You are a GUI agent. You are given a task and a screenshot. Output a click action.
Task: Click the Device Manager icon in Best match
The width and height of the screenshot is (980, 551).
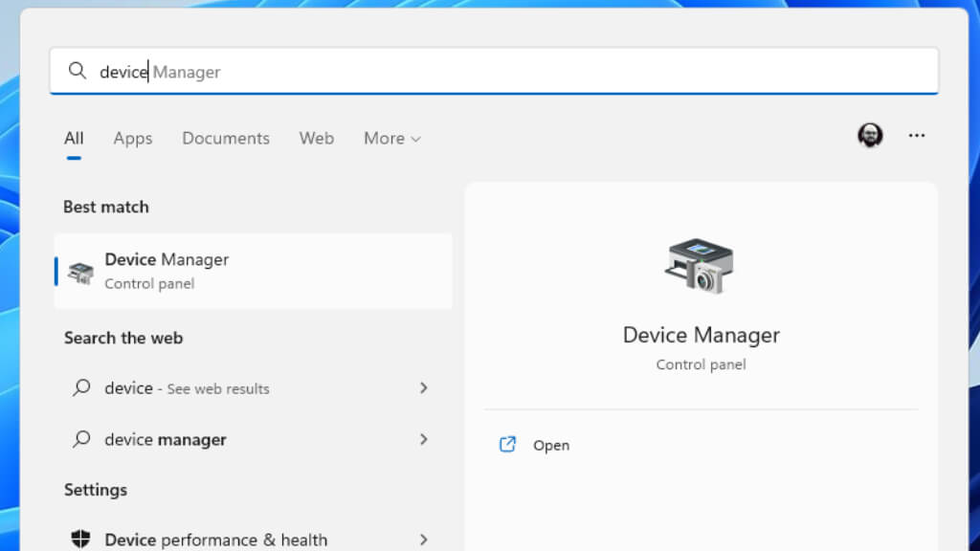80,273
